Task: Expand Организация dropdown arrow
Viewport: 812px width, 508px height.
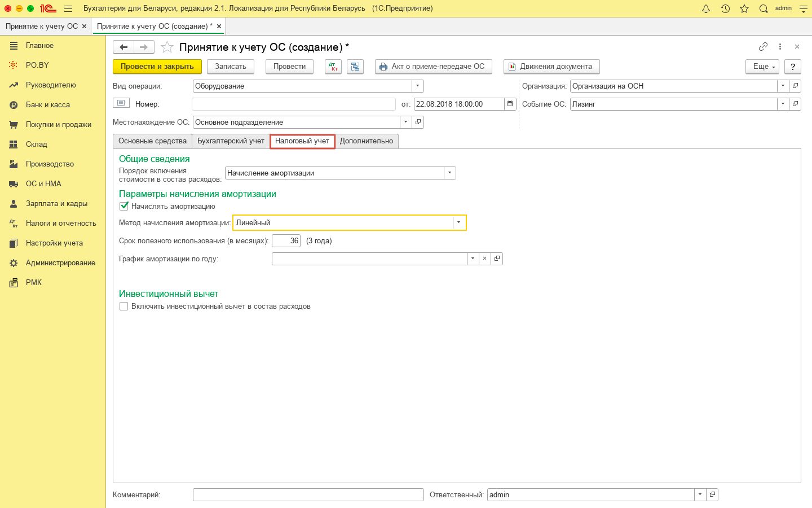Action: point(783,86)
